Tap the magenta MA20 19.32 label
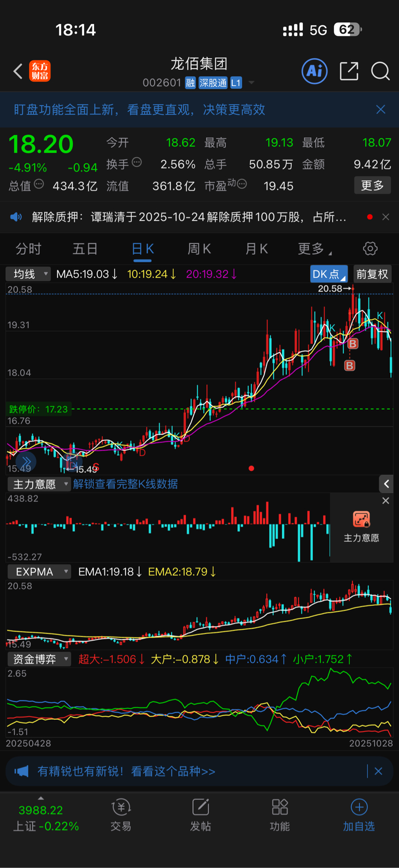This screenshot has width=399, height=868. tap(211, 274)
